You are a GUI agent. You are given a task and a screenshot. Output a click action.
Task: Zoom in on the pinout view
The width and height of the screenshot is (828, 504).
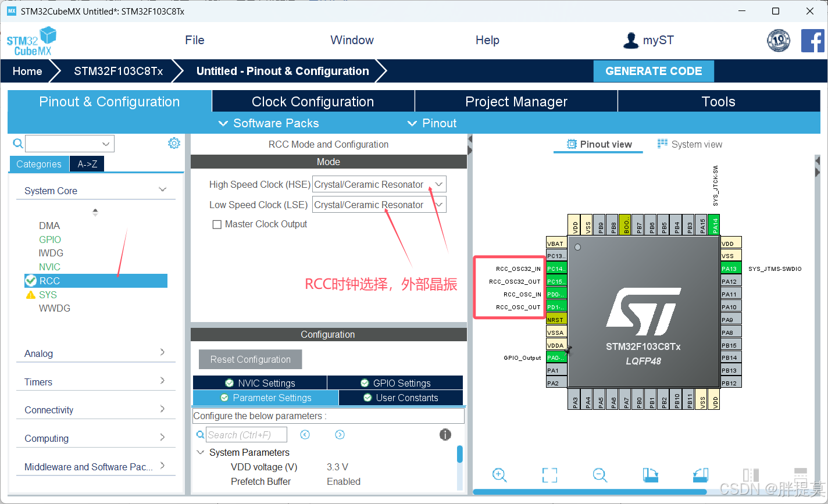[x=499, y=475]
